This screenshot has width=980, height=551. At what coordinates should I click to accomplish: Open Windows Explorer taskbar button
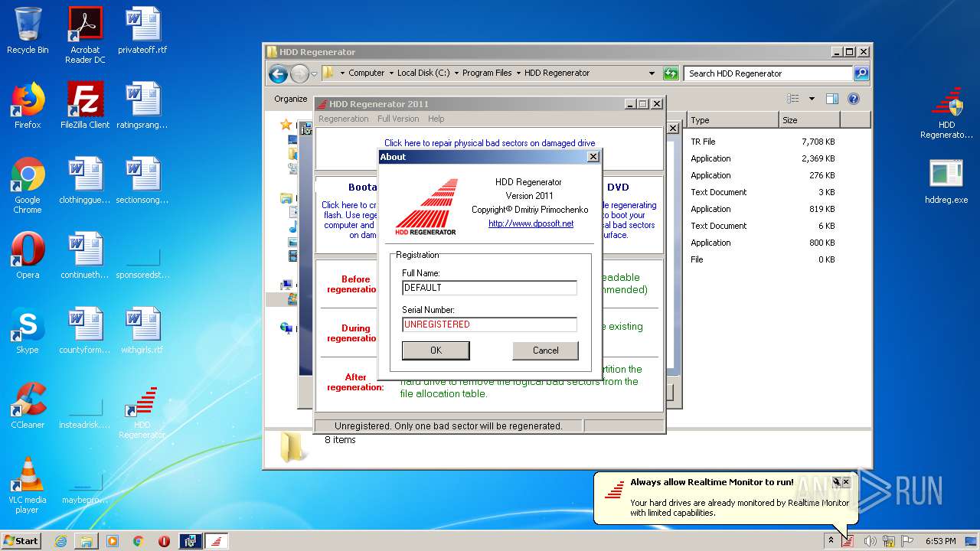[x=87, y=541]
